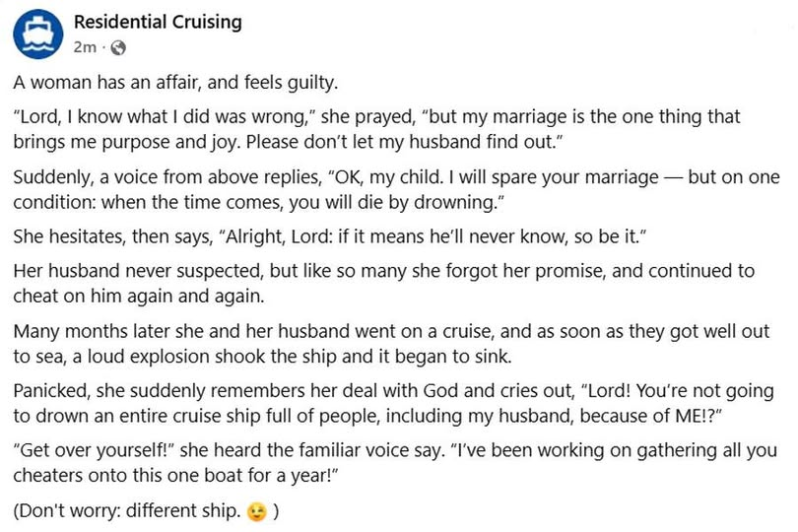Click the line 'A woman has an affair'
This screenshot has height=532, width=798.
(x=175, y=84)
